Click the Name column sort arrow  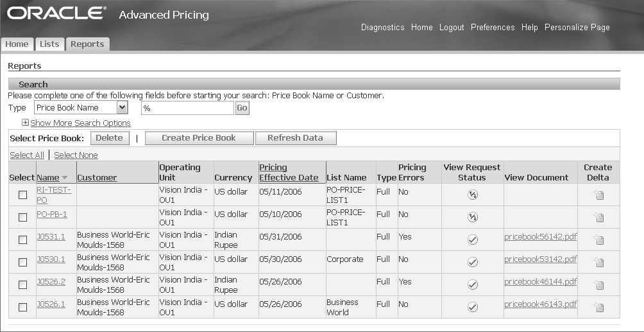click(65, 178)
